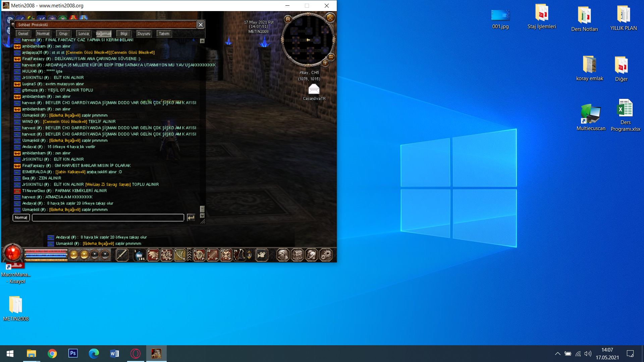Image resolution: width=644 pixels, height=362 pixels.
Task: Open METIN2008 desktop folder
Action: (x=16, y=308)
